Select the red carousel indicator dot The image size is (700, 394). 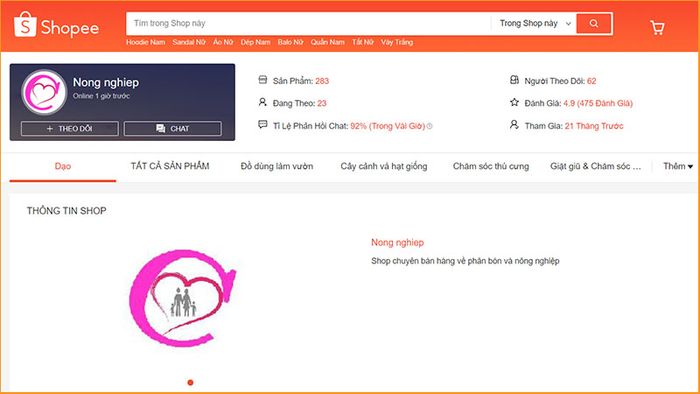pos(191,382)
